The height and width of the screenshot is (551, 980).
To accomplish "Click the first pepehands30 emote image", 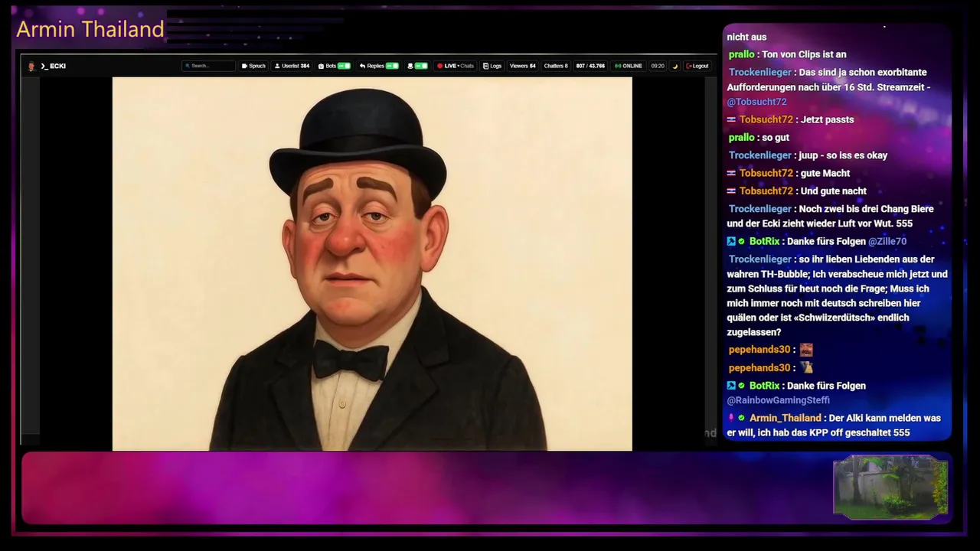I will coord(806,350).
